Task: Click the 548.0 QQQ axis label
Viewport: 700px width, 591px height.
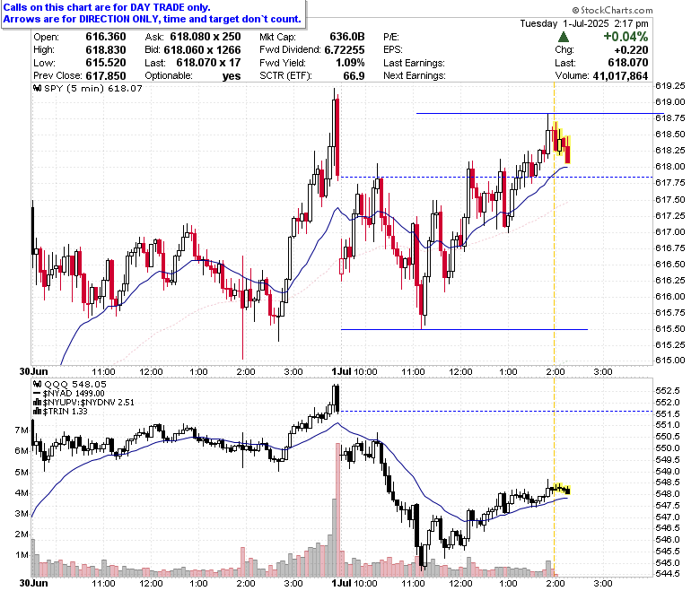Action: pyautogui.click(x=668, y=494)
